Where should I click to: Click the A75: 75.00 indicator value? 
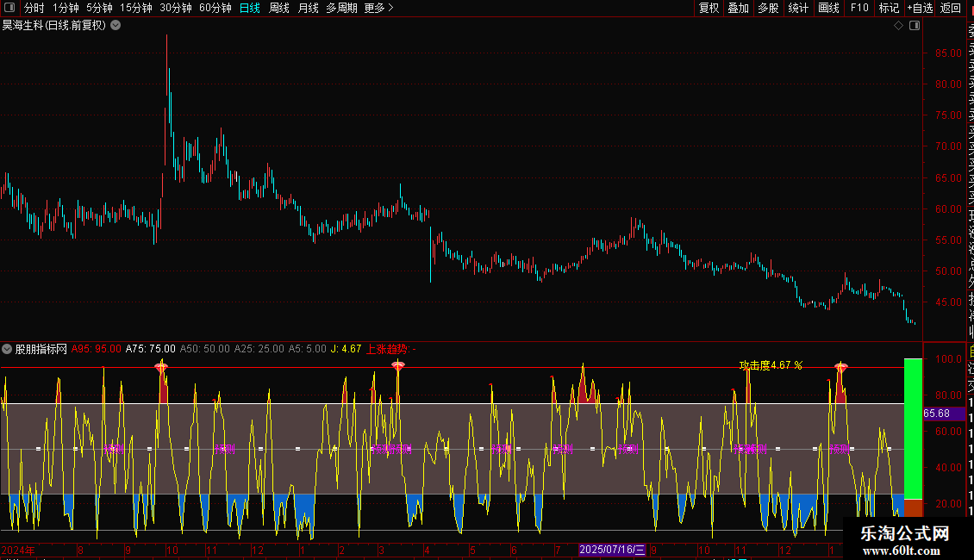tap(150, 349)
